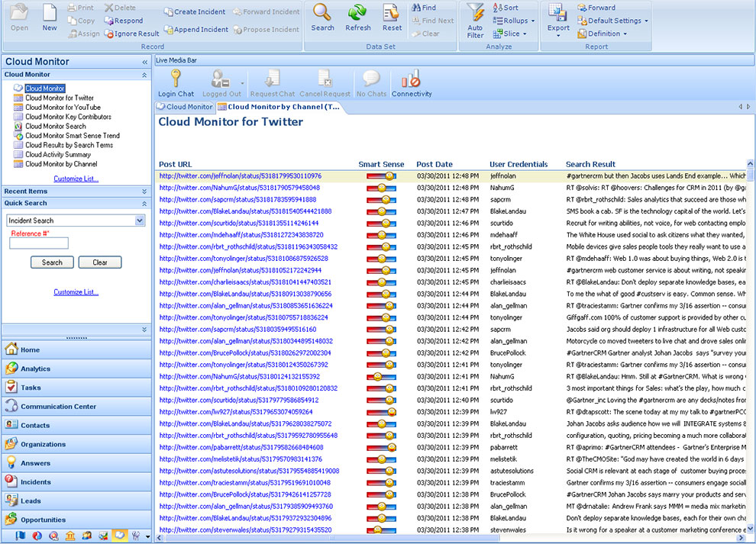Click the Open folder icon
Viewport: 756px width, 544px height.
click(x=19, y=12)
